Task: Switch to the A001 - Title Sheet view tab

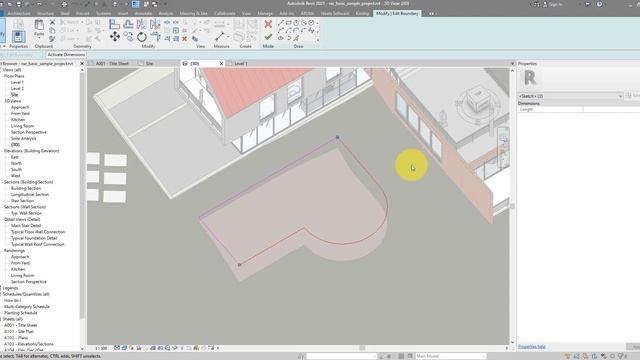Action: point(112,64)
